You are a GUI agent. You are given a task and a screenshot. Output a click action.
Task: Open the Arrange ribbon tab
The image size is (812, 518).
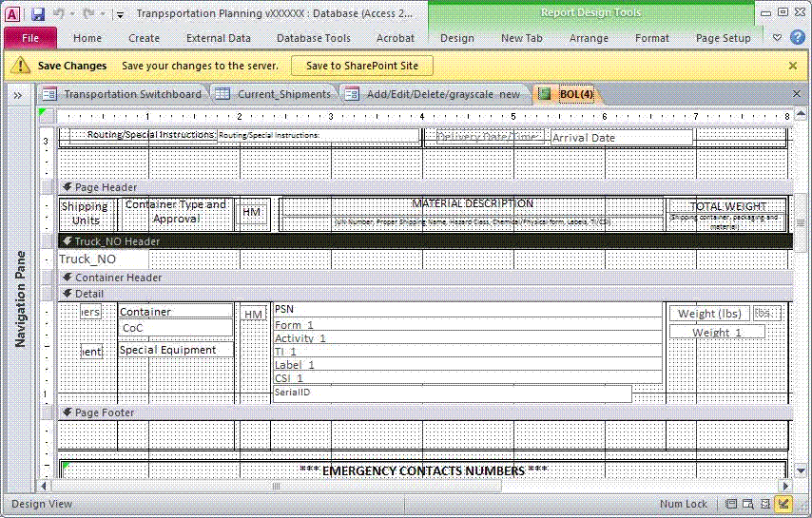(589, 38)
